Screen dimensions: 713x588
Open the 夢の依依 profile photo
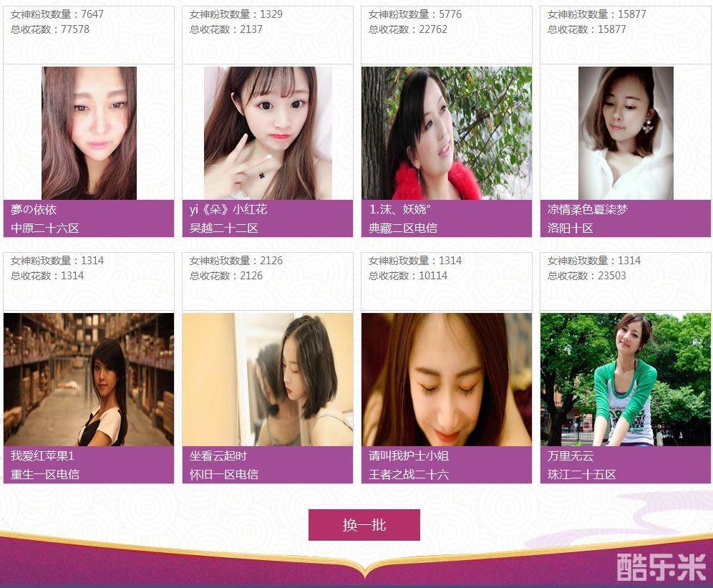tap(89, 133)
